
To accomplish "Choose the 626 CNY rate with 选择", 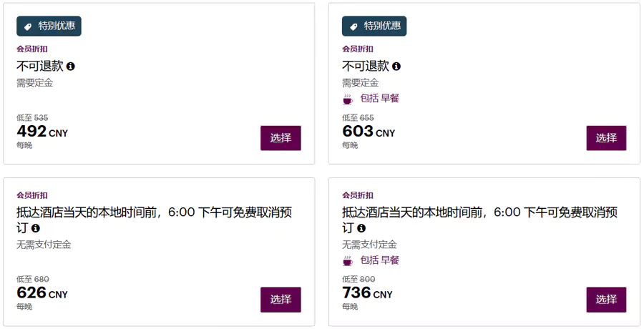I will (x=280, y=300).
